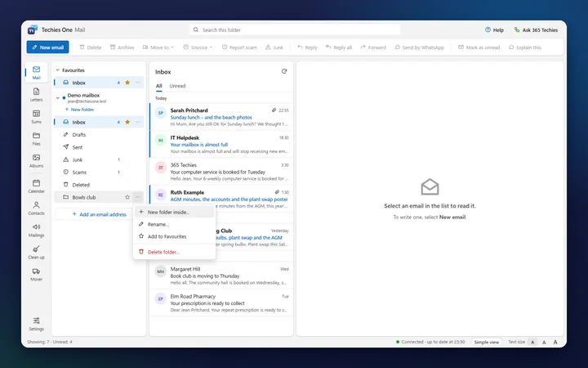Open Margaret Hill's Book club email
This screenshot has width=588, height=368.
[221, 276]
